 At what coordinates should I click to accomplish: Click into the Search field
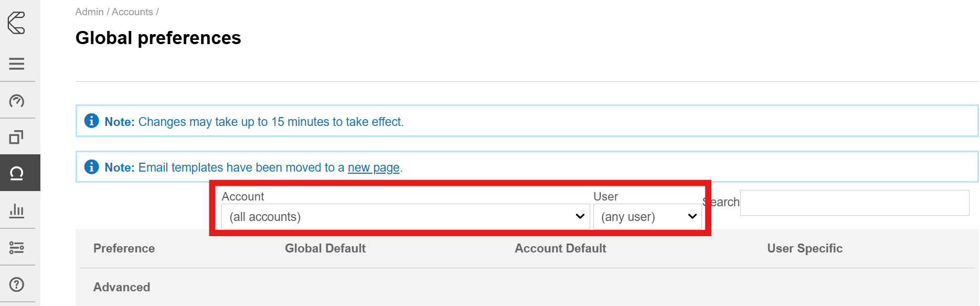tap(854, 203)
